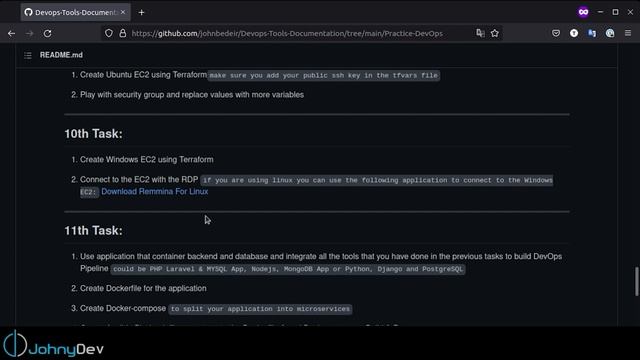Click the 10th Task heading
Viewport: 640px width, 360px height.
(x=93, y=133)
